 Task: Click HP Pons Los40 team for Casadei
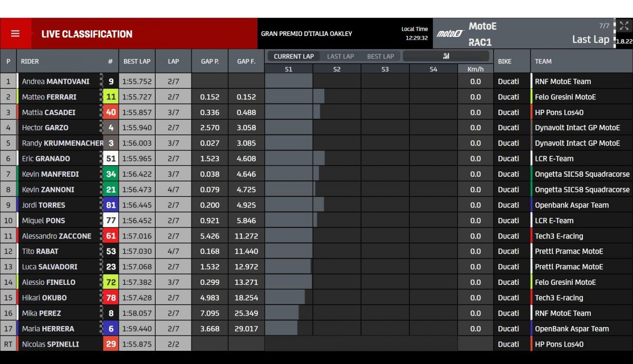[x=559, y=112]
